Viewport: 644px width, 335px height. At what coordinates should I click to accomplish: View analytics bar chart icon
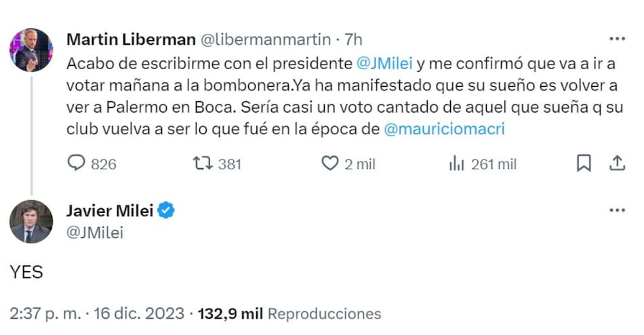tap(456, 163)
